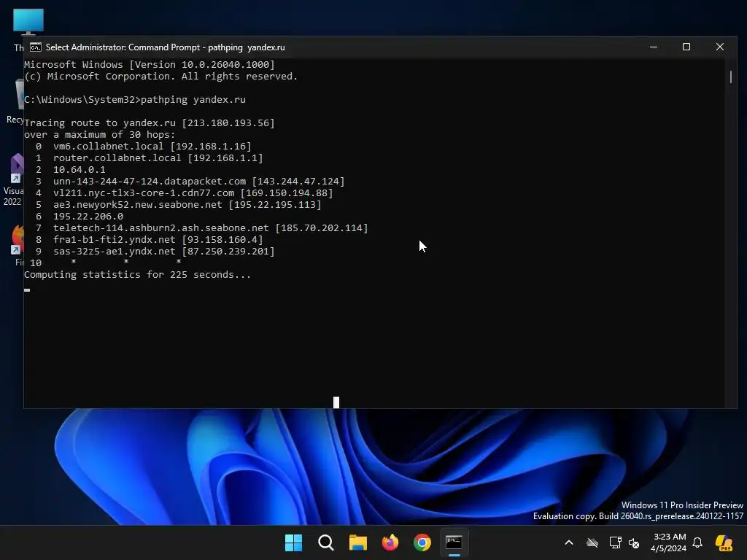Click hop 1 router.collabnet.local row
The height and width of the screenshot is (560, 747).
pos(149,157)
